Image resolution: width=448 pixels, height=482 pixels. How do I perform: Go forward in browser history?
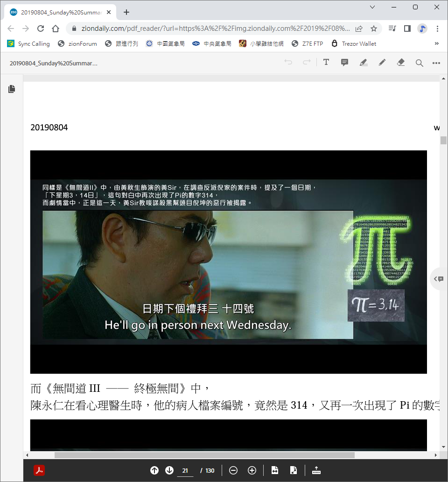click(26, 28)
